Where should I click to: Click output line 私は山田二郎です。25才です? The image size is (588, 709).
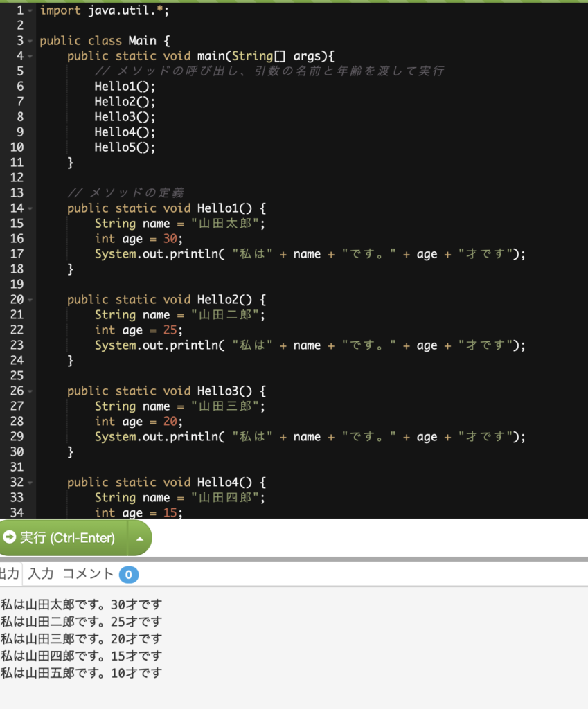click(81, 622)
